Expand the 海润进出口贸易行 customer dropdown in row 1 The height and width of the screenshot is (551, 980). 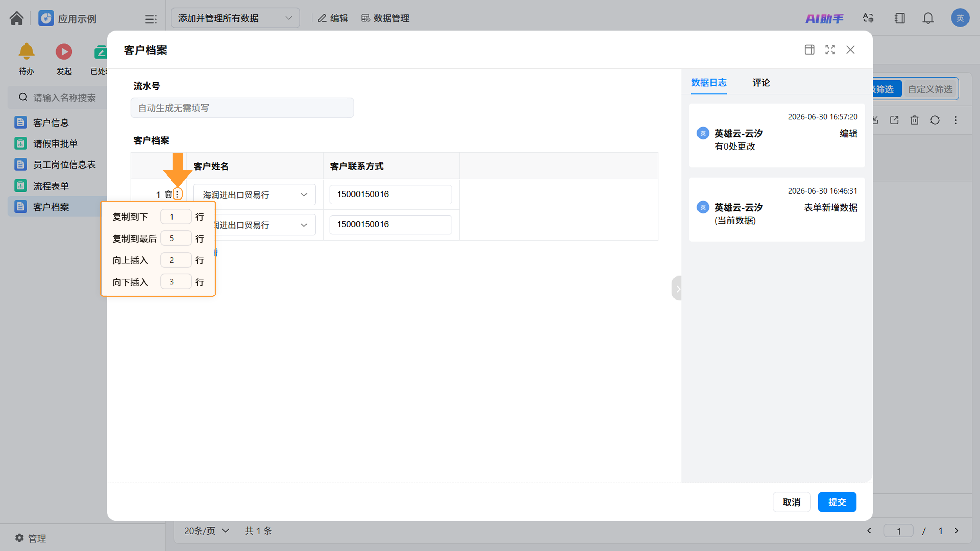pos(254,195)
